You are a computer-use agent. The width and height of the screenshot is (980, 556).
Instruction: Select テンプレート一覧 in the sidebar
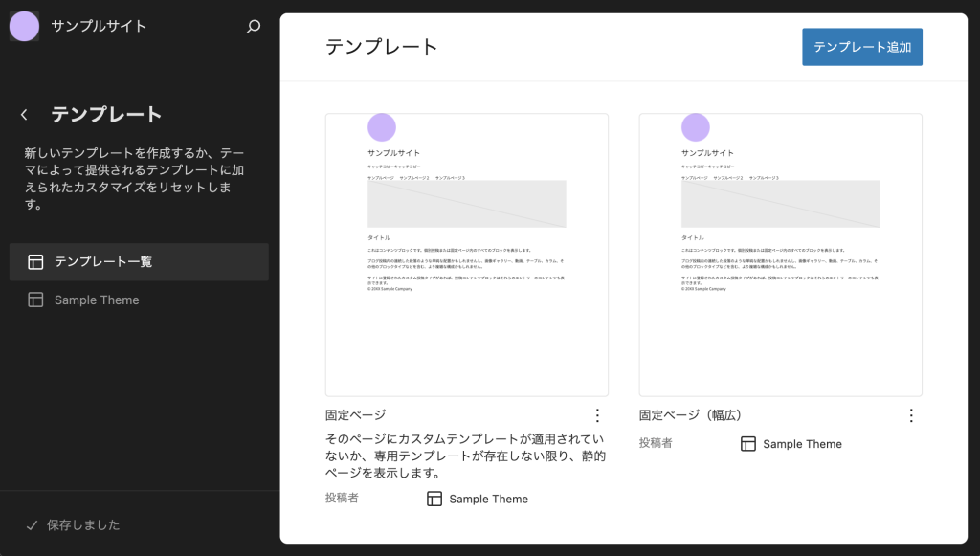[x=103, y=262]
